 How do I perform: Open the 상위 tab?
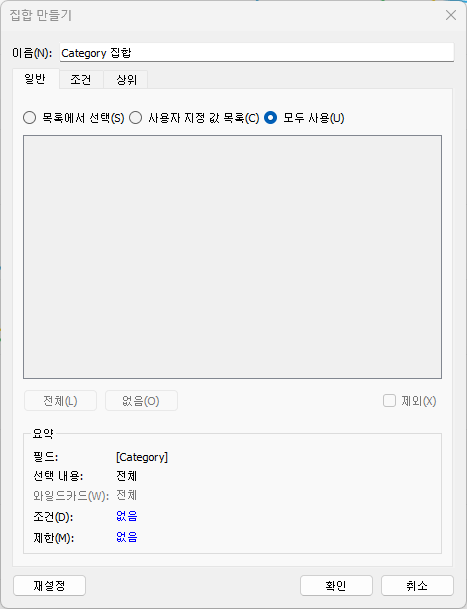[x=126, y=80]
